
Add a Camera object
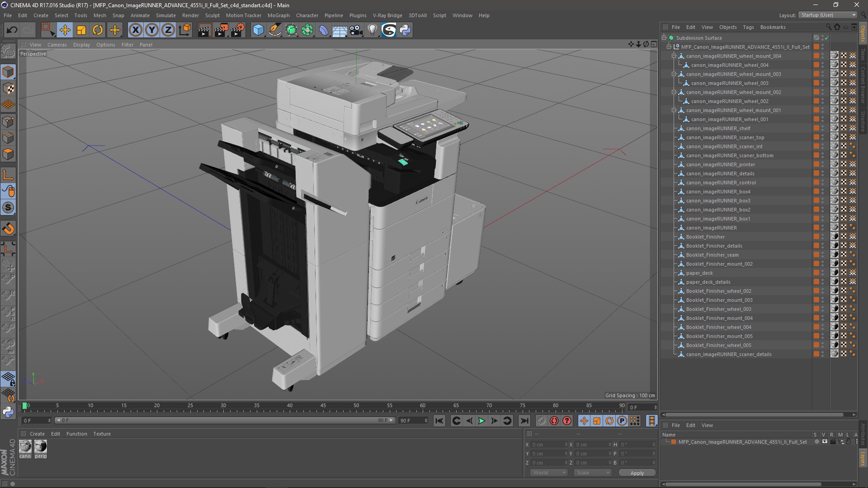[x=356, y=30]
